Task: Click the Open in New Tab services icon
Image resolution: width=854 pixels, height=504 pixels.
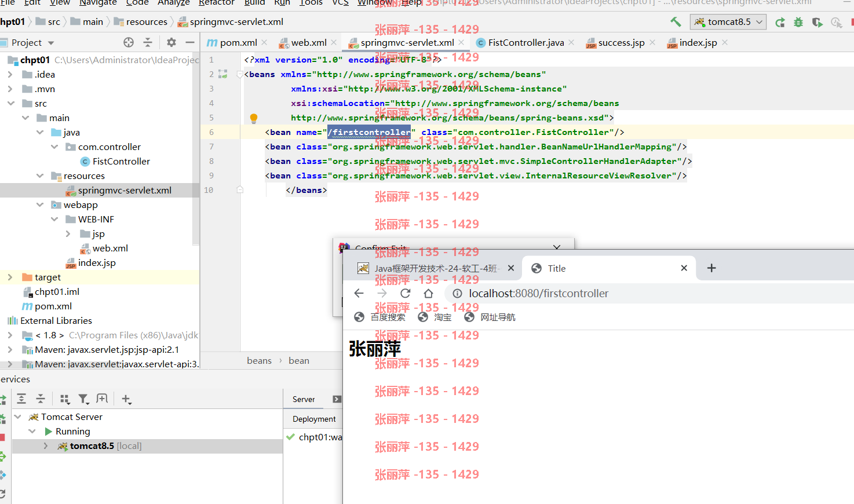Action: tap(102, 399)
